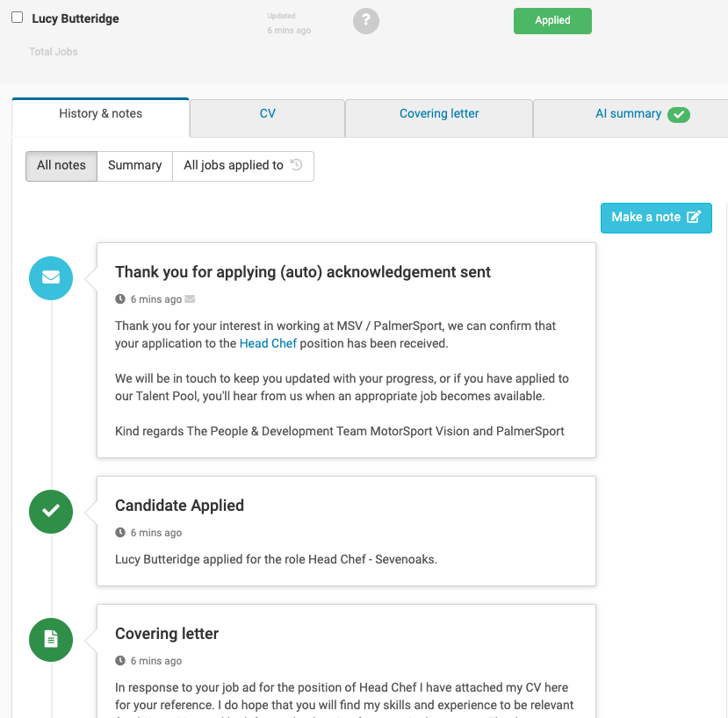Image resolution: width=728 pixels, height=718 pixels.
Task: Click the small envelope icon beside 6 mins ago
Action: (190, 299)
